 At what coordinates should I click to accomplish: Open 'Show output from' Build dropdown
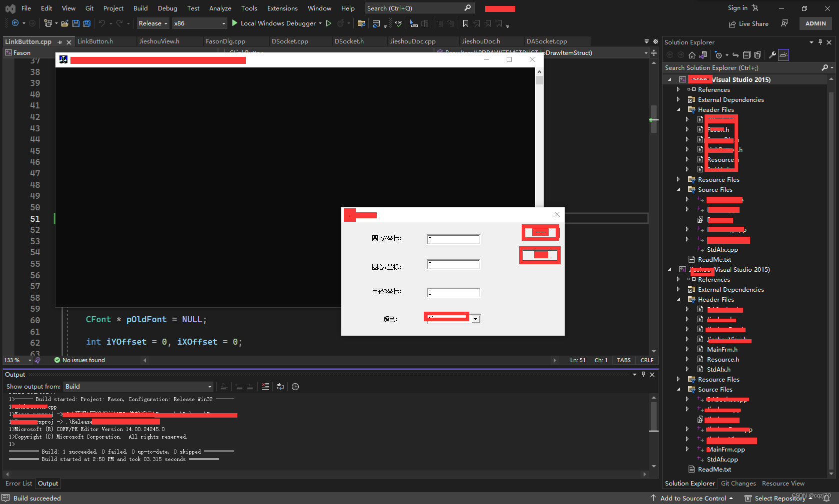(x=138, y=386)
